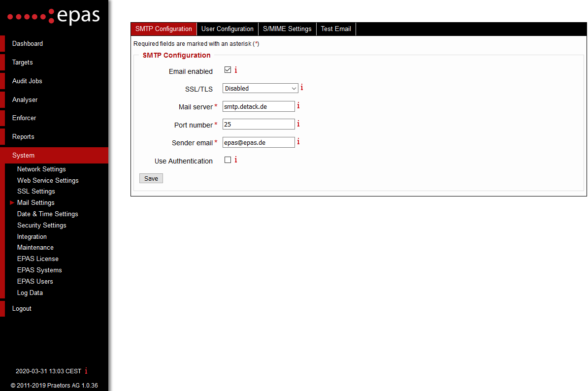
Task: Open the SSL/TLS dropdown
Action: 260,88
